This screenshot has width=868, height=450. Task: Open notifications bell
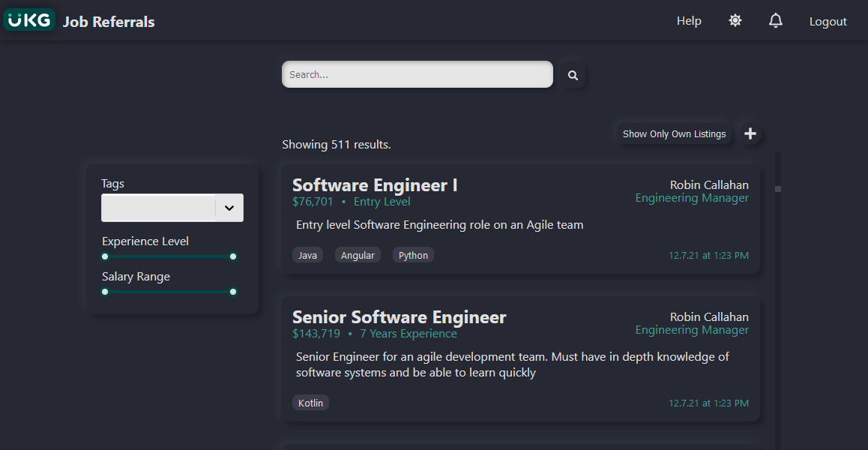(x=776, y=21)
